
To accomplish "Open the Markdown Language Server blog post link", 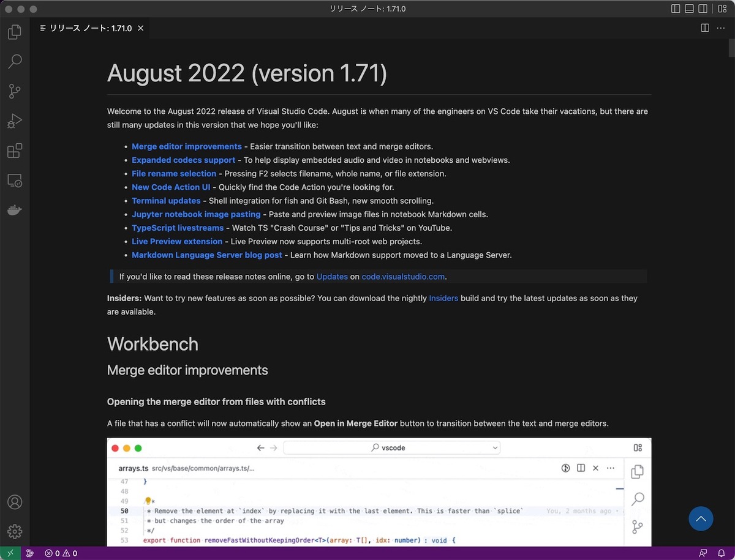I will [207, 255].
